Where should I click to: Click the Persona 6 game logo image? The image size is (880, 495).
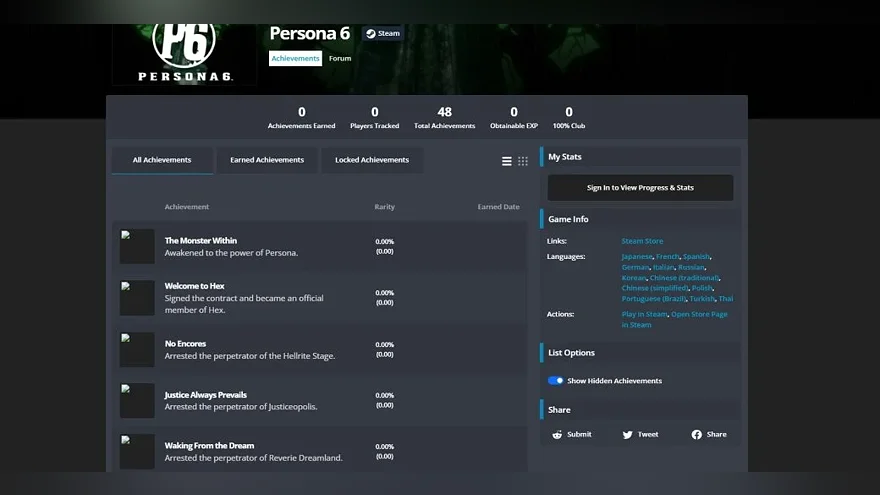(x=185, y=54)
